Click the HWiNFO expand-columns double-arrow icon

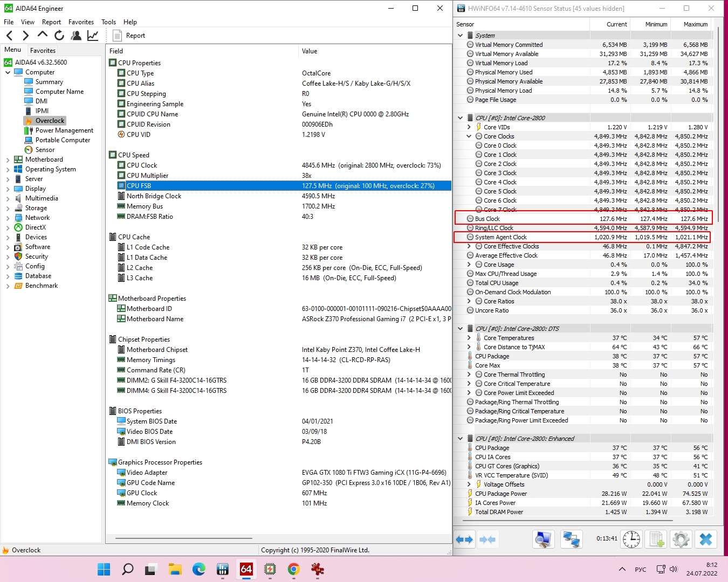point(464,539)
